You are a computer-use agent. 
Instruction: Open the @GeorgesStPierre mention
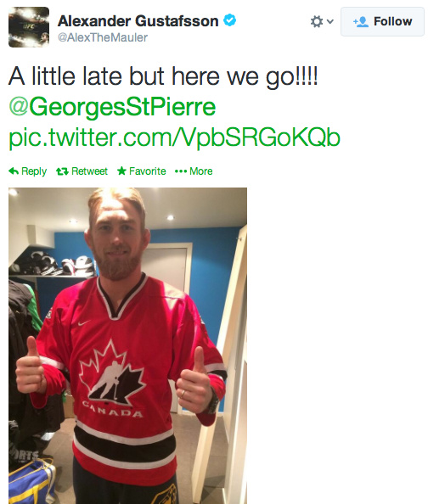[112, 108]
